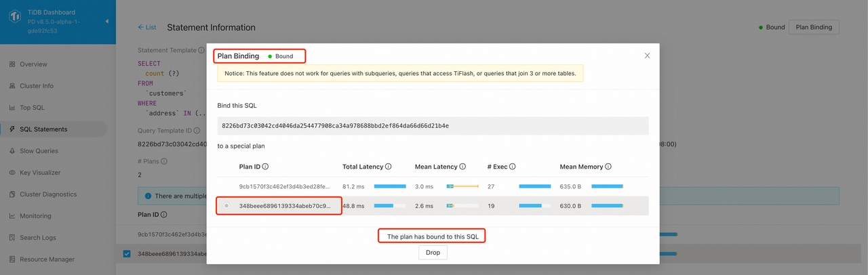Click the # Exec info icon
This screenshot has height=275, width=868.
513,167
